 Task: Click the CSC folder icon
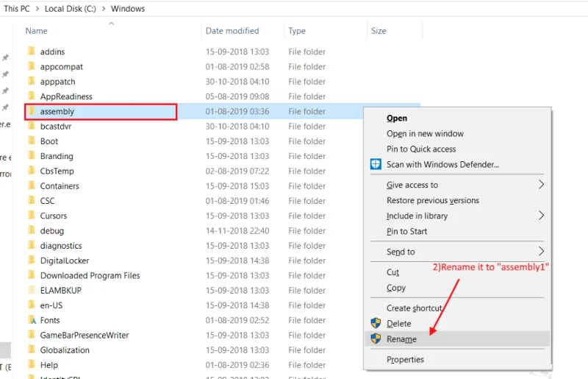(32, 200)
